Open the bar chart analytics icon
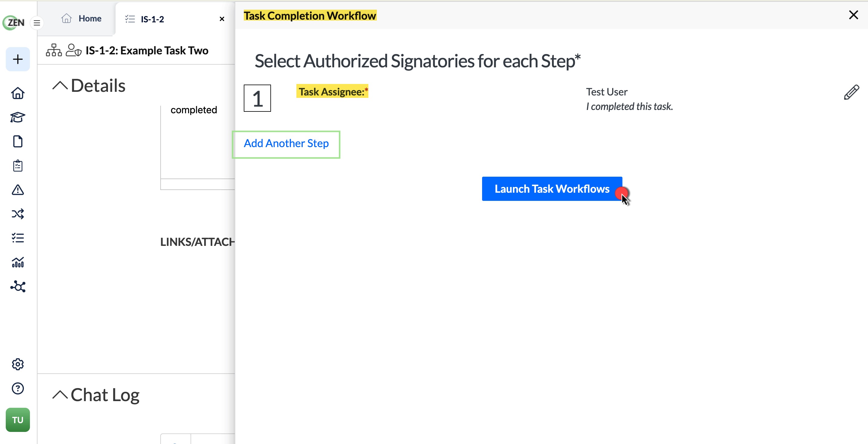The image size is (868, 444). pos(18,262)
